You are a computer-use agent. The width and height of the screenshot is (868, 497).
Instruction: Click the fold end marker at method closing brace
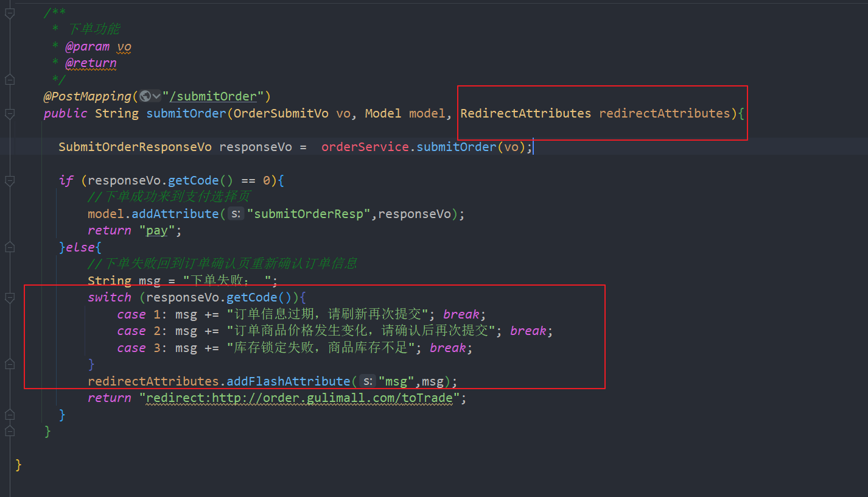[x=10, y=431]
